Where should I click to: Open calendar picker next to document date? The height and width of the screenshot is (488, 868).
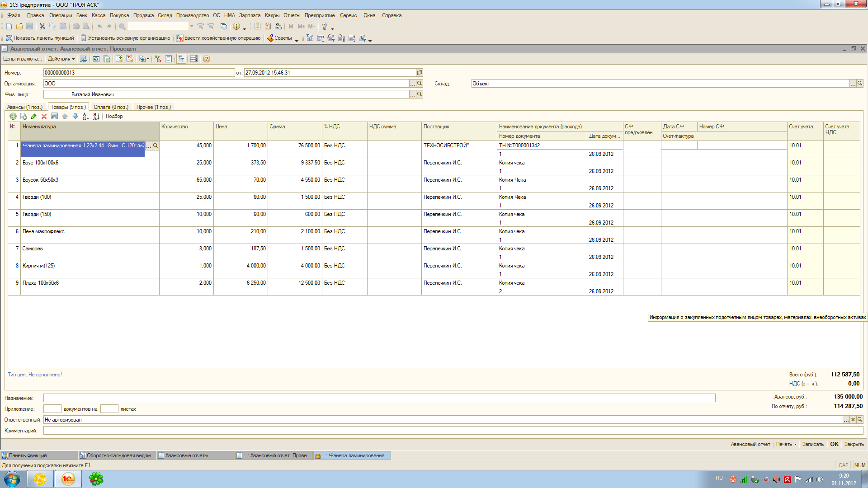point(420,73)
